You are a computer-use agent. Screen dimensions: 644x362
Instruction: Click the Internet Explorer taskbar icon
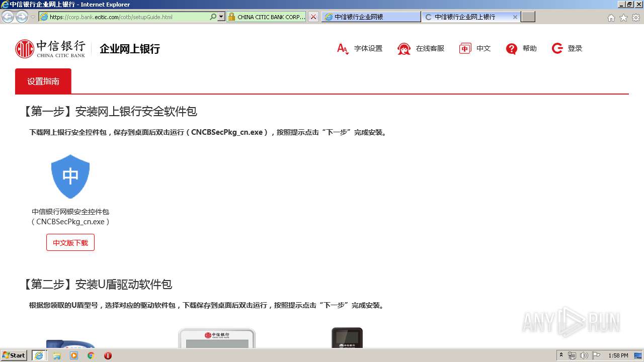click(39, 355)
